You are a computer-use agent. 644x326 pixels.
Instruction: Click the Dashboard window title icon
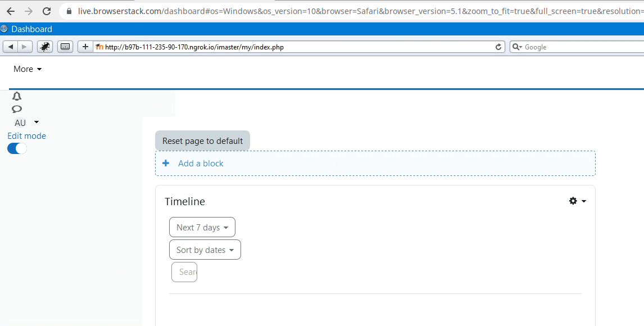[x=4, y=29]
